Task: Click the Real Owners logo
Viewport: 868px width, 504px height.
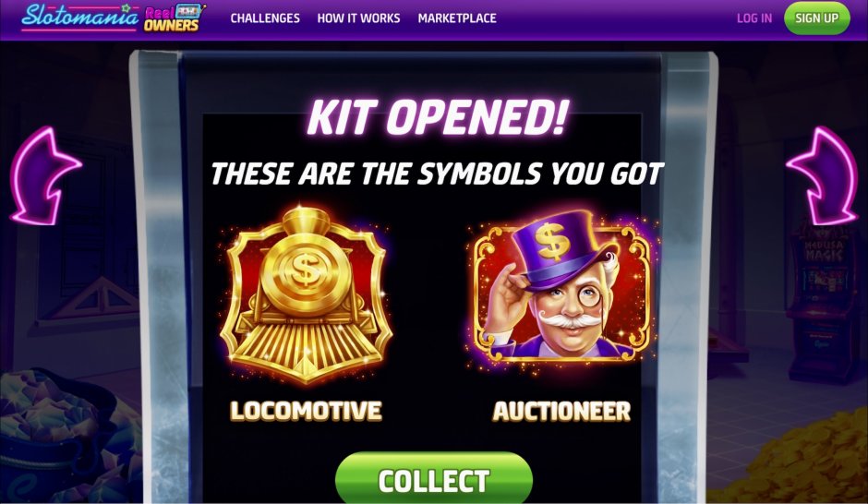Action: (x=175, y=18)
